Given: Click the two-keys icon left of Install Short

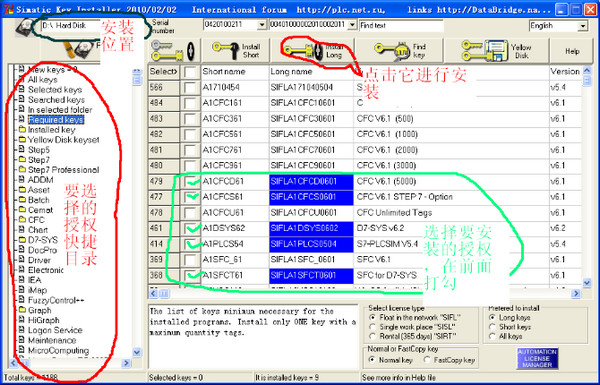Looking at the screenshot, I should pos(174,51).
